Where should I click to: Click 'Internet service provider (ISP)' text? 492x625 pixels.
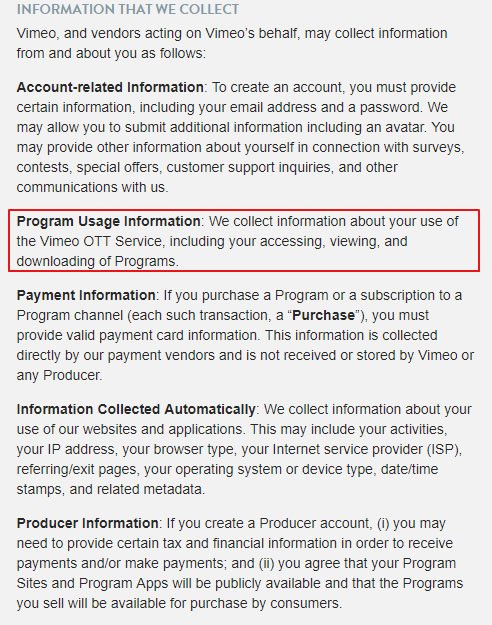(366, 449)
